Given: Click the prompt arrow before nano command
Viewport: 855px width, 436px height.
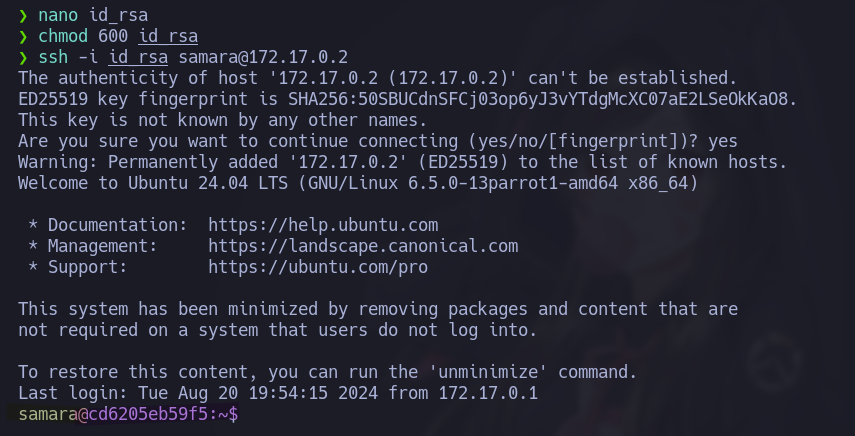Looking at the screenshot, I should [x=23, y=15].
